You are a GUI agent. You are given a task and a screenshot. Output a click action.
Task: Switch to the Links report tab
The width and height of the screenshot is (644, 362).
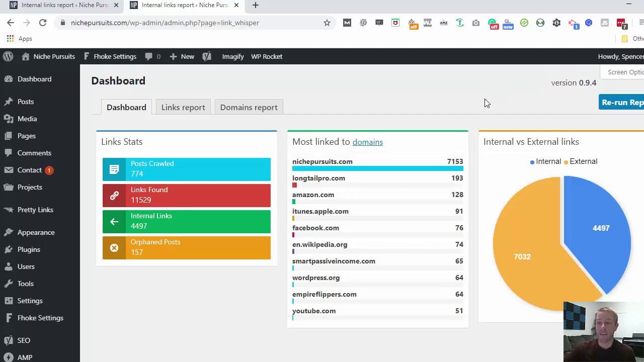coord(183,107)
